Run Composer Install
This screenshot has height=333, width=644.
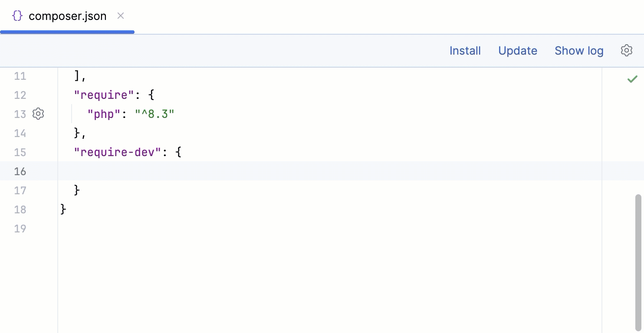465,50
